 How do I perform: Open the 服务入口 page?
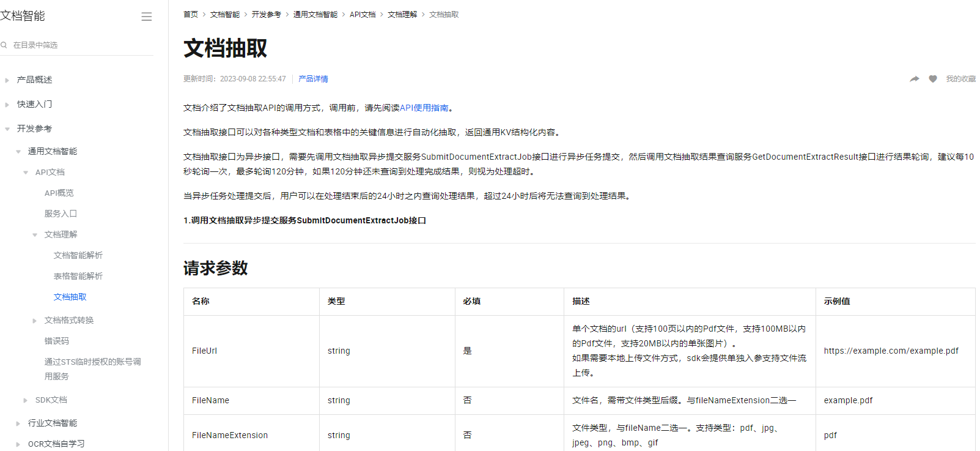coord(61,214)
